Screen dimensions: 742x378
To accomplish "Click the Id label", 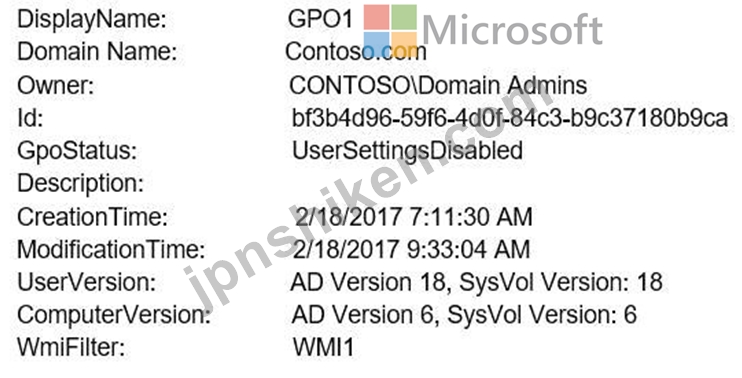I will click(x=30, y=118).
